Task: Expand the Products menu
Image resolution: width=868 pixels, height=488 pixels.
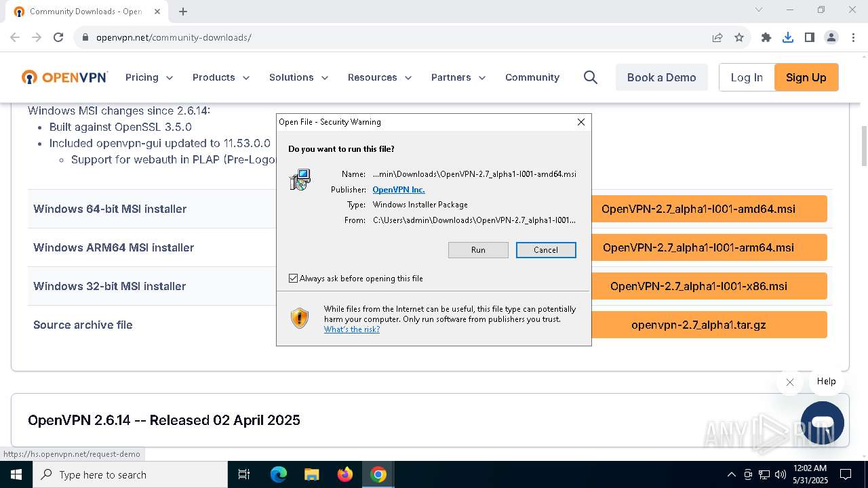Action: click(x=221, y=77)
